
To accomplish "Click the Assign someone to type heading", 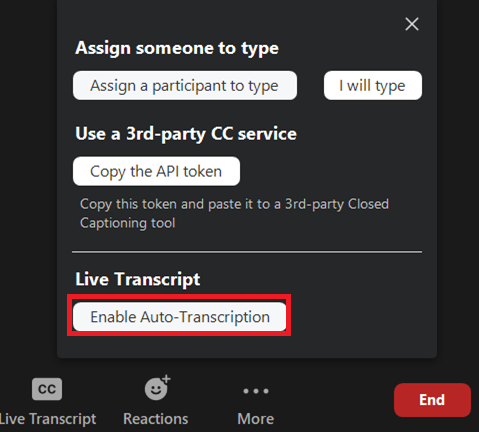I will 177,48.
